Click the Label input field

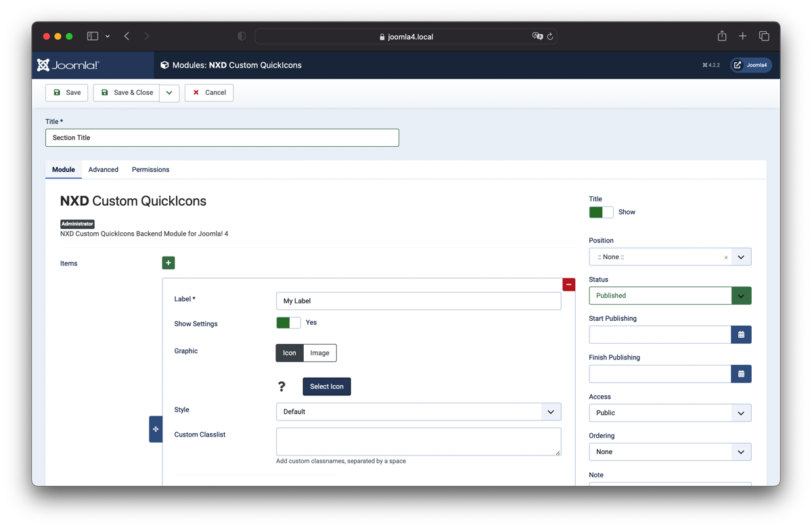tap(418, 301)
